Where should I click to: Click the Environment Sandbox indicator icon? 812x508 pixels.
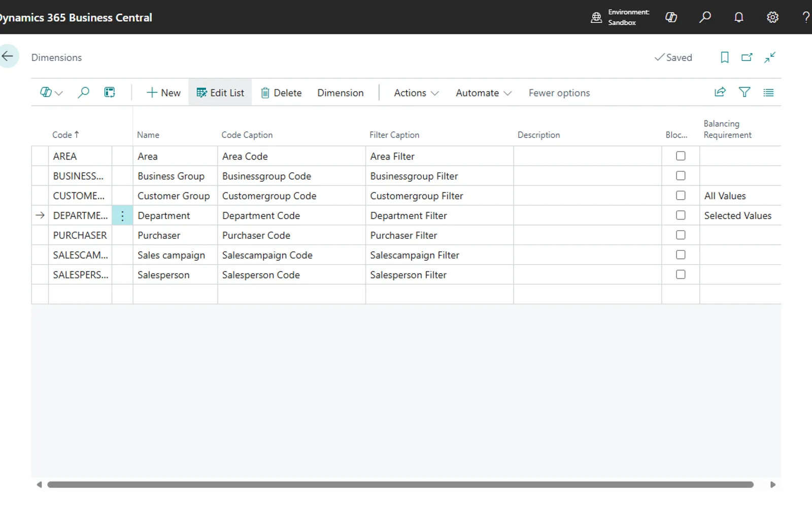coord(596,18)
